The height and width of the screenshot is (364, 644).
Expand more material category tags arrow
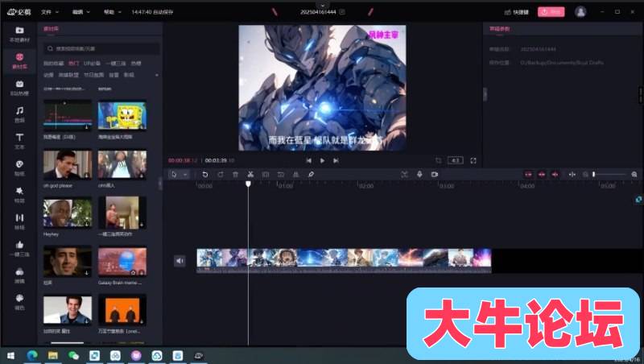(156, 75)
